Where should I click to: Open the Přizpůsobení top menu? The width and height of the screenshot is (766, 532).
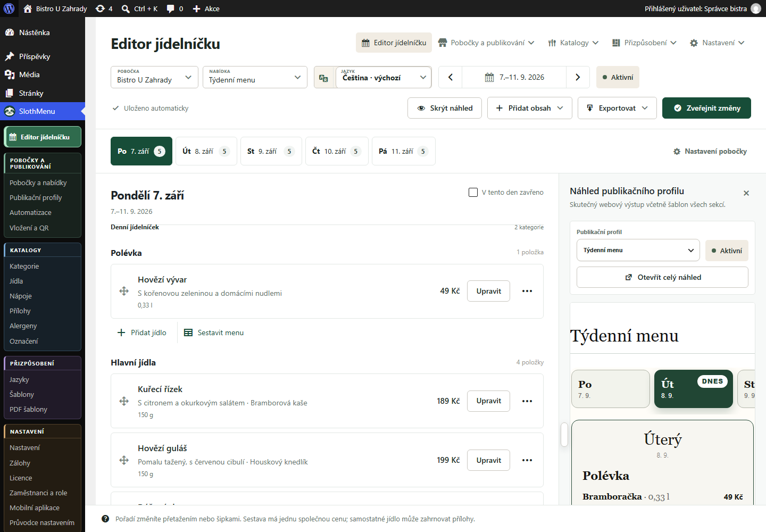[644, 43]
